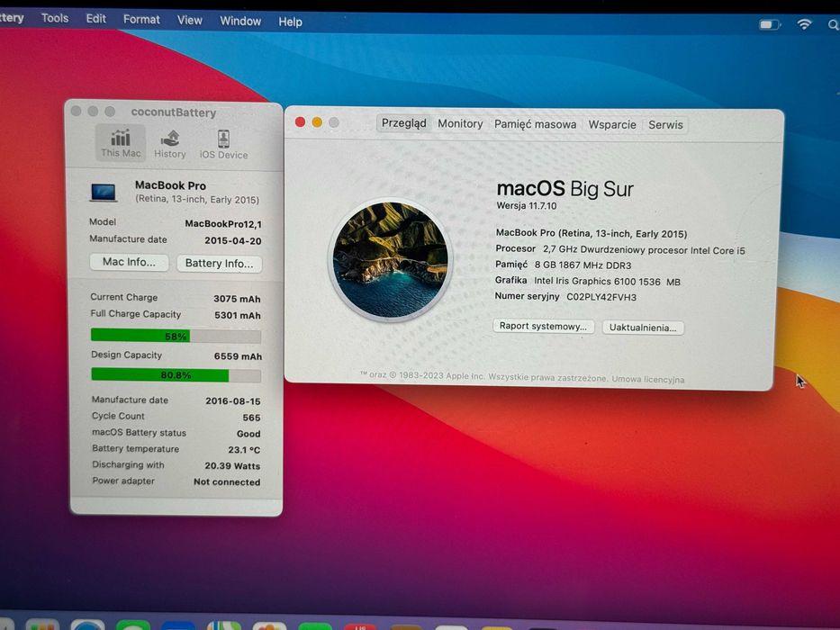Open the iOS Device view
The width and height of the screenshot is (840, 630).
223,144
